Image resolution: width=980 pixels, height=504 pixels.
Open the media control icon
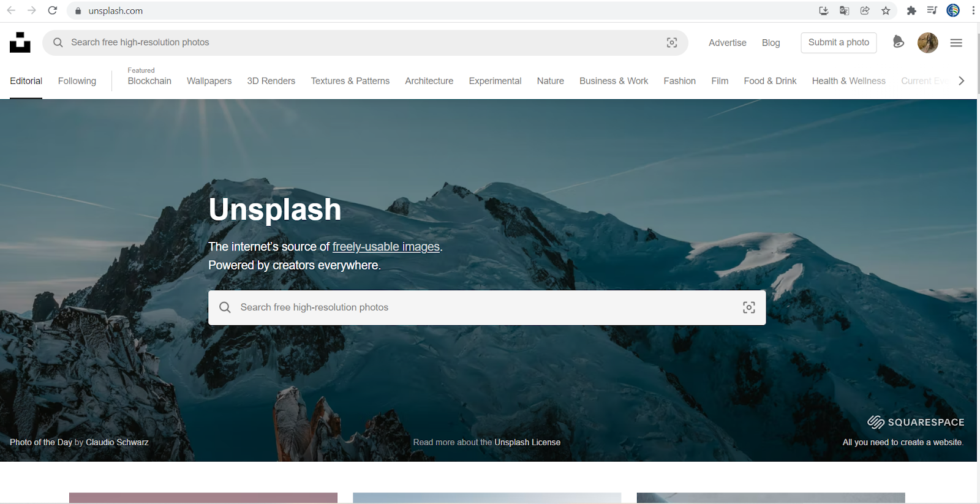point(932,10)
